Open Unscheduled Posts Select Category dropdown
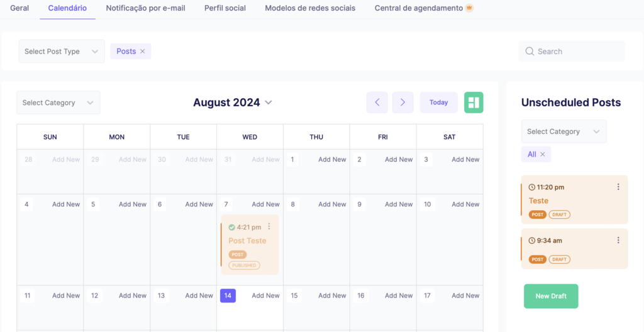Viewport: 644px width, 332px height. click(563, 131)
